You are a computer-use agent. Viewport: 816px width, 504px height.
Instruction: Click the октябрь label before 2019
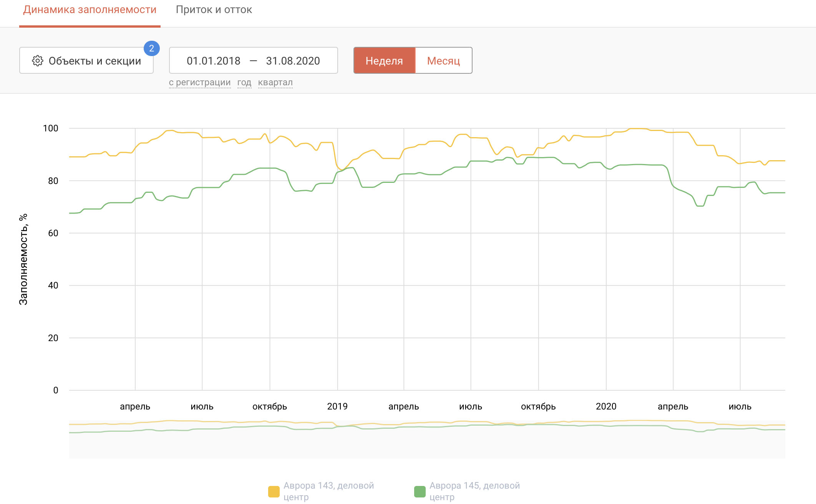tap(270, 406)
